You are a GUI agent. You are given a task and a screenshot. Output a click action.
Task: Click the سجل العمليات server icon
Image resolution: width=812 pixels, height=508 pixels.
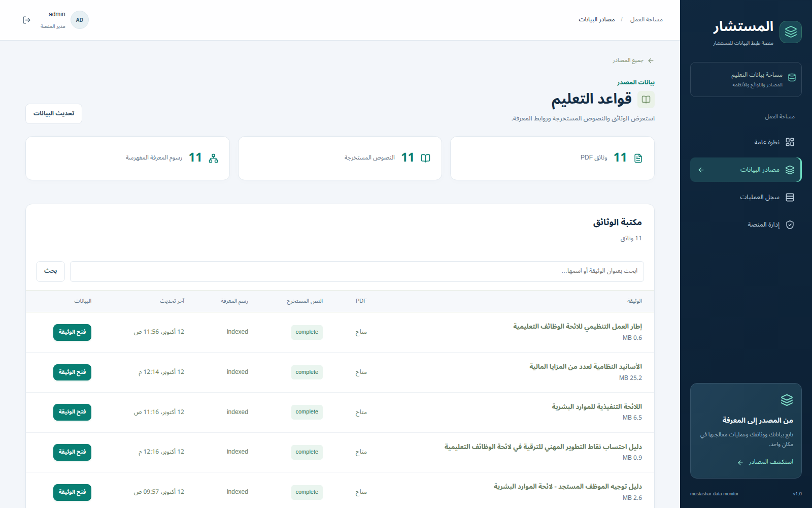[x=790, y=197]
